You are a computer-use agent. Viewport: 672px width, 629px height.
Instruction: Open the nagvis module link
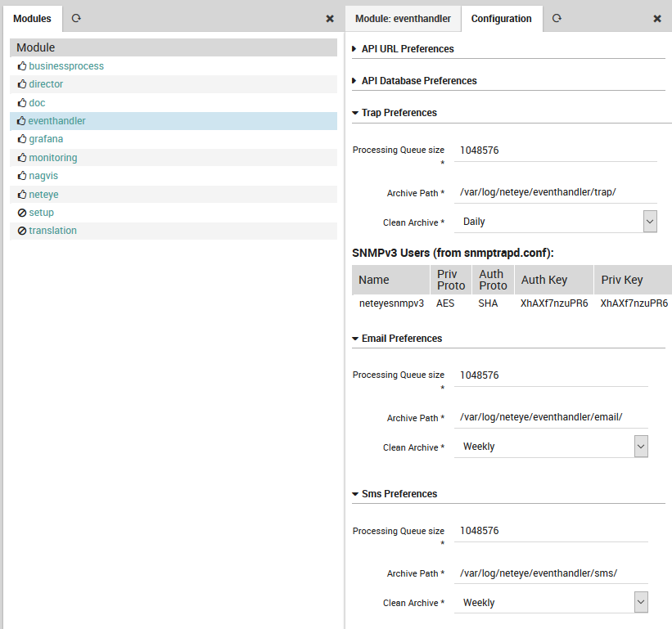click(x=43, y=176)
